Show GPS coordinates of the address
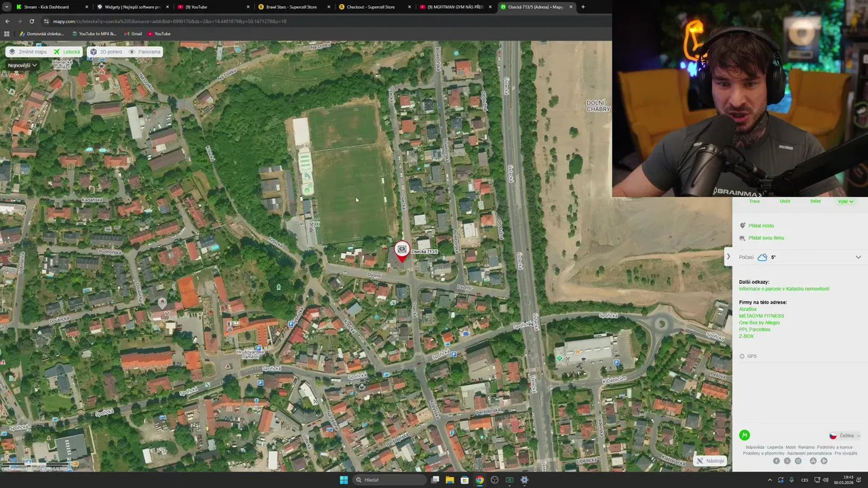This screenshot has width=868, height=488. pyautogui.click(x=747, y=356)
